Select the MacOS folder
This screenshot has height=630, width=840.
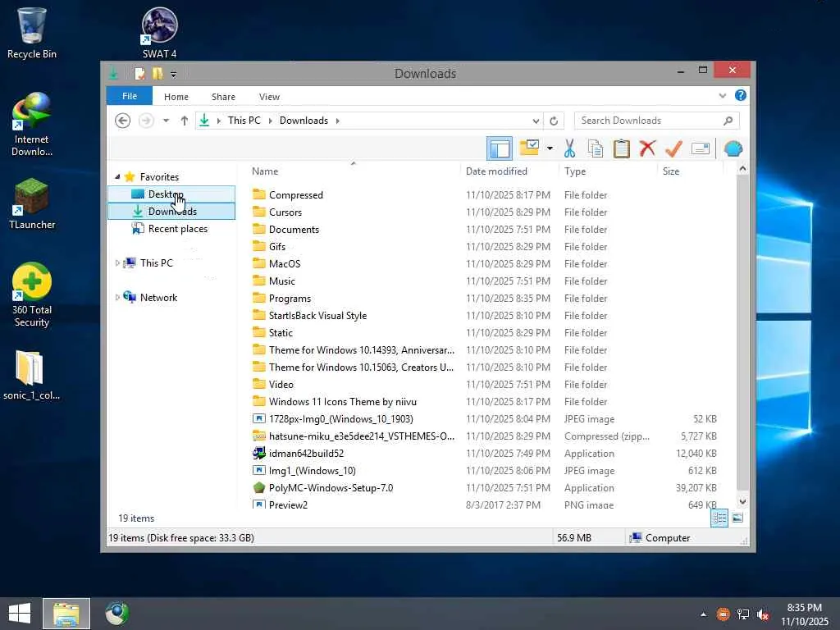coord(285,263)
